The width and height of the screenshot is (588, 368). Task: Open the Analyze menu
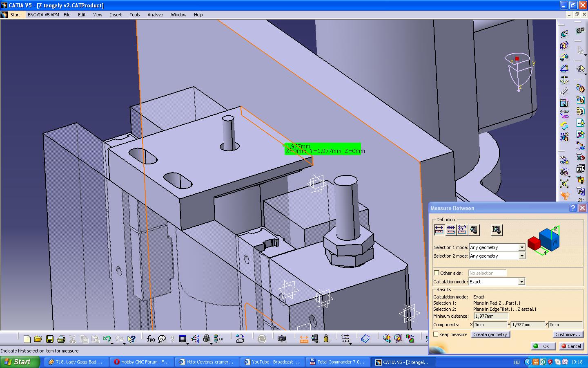[x=155, y=15]
